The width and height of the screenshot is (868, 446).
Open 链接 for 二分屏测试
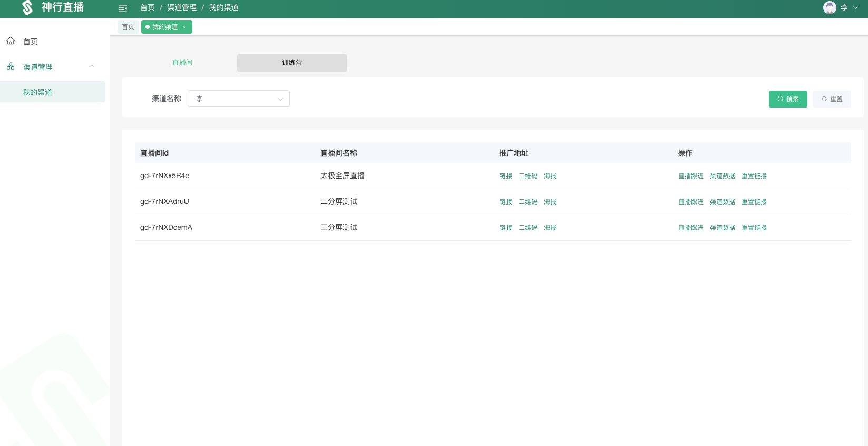[506, 202]
